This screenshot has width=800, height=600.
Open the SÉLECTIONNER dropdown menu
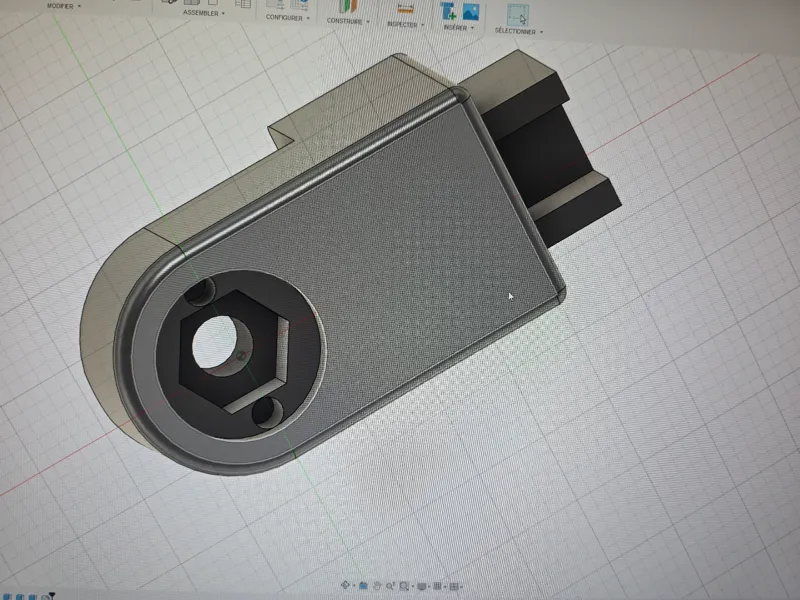[518, 31]
